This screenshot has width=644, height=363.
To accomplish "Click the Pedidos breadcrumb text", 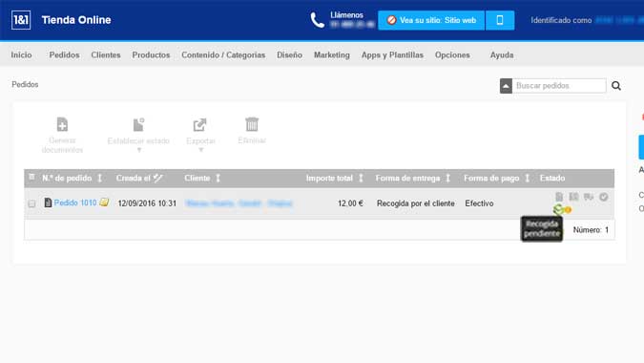I will point(25,84).
